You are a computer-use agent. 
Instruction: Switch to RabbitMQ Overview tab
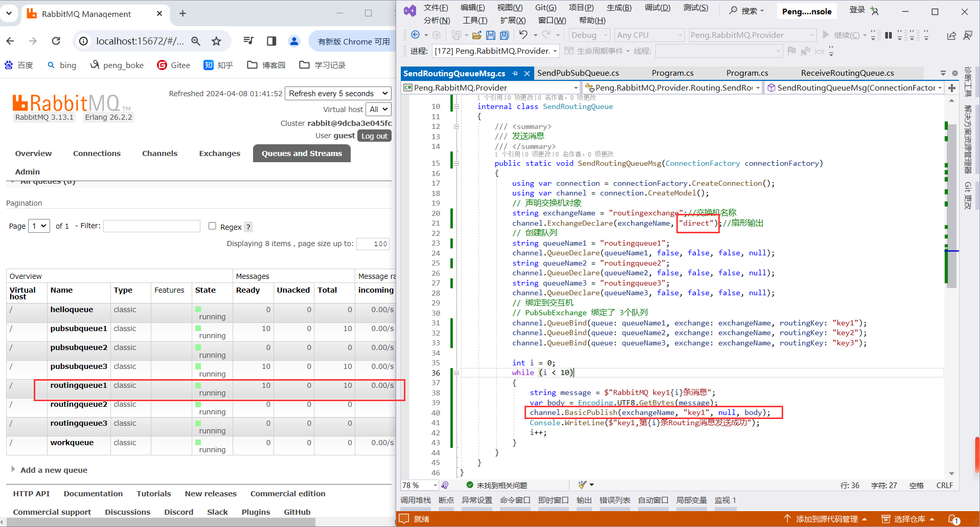tap(33, 153)
